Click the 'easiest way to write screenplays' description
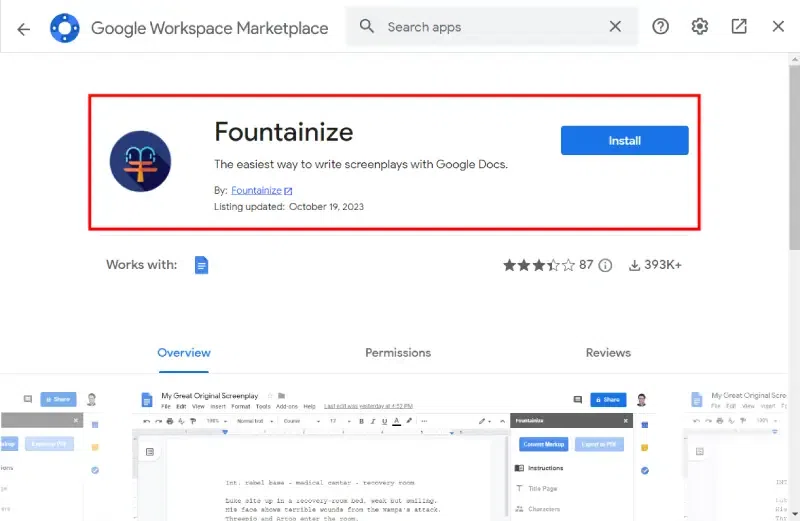 tap(361, 164)
